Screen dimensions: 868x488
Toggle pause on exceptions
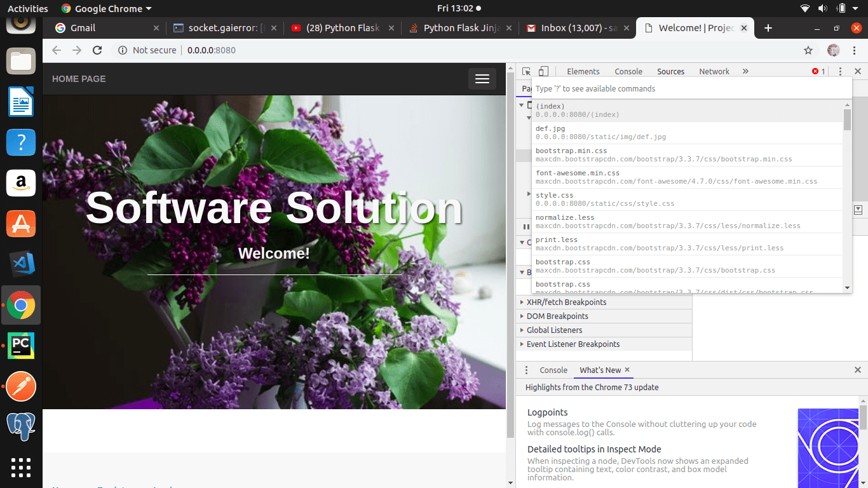click(526, 226)
